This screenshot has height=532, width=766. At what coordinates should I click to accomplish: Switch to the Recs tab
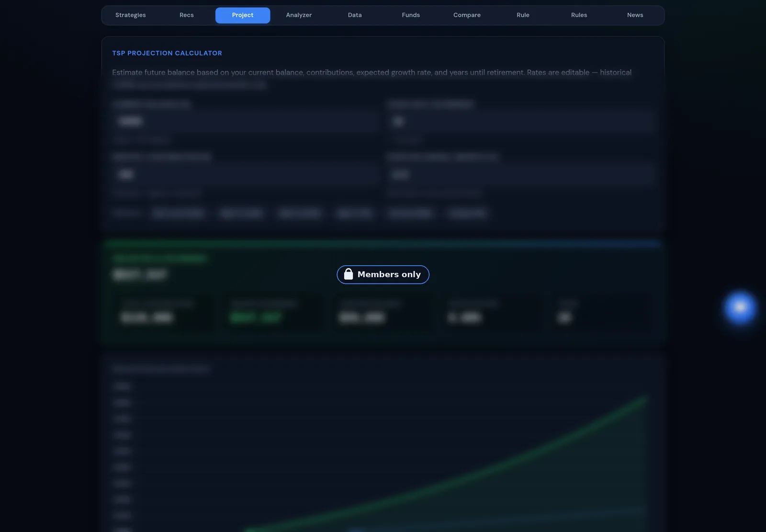(x=187, y=15)
